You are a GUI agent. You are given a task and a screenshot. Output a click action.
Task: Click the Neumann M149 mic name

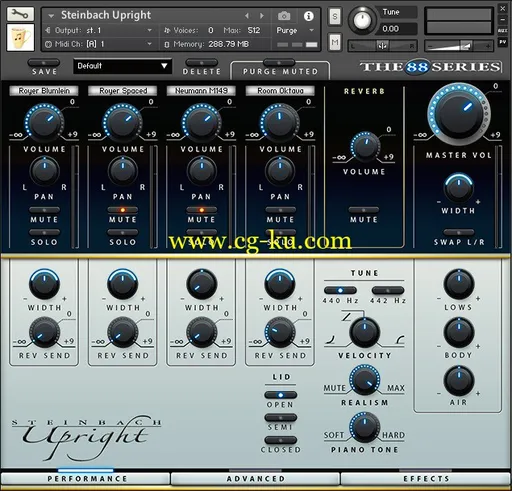(201, 91)
